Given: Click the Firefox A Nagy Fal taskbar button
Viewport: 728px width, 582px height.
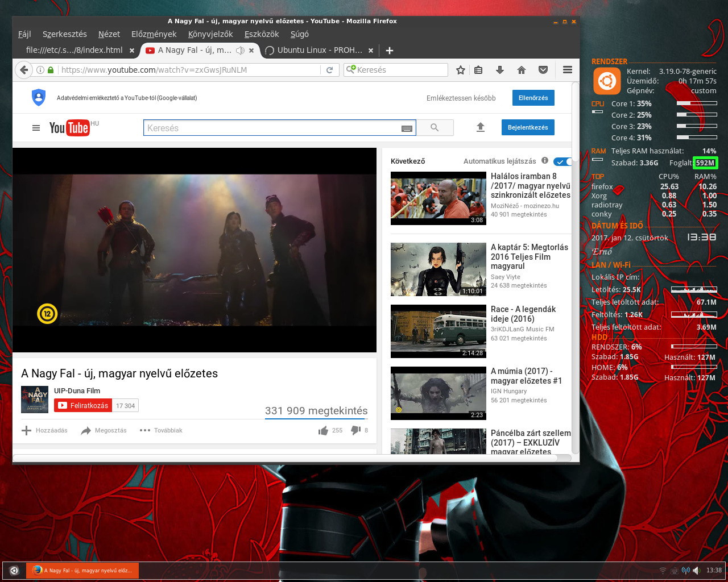Looking at the screenshot, I should pyautogui.click(x=82, y=570).
